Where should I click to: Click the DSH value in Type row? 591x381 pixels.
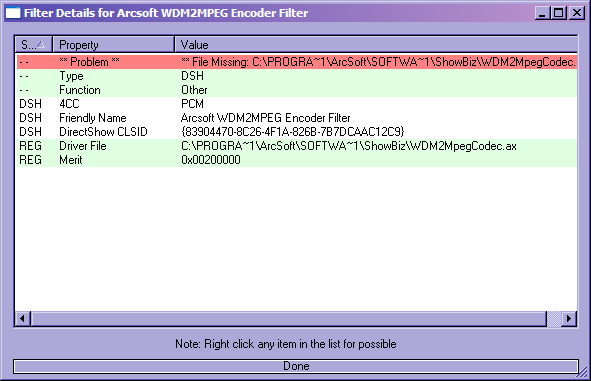(192, 76)
